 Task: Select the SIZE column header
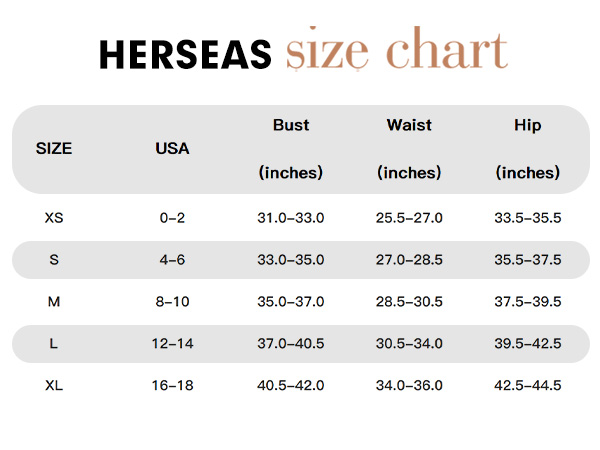click(54, 148)
